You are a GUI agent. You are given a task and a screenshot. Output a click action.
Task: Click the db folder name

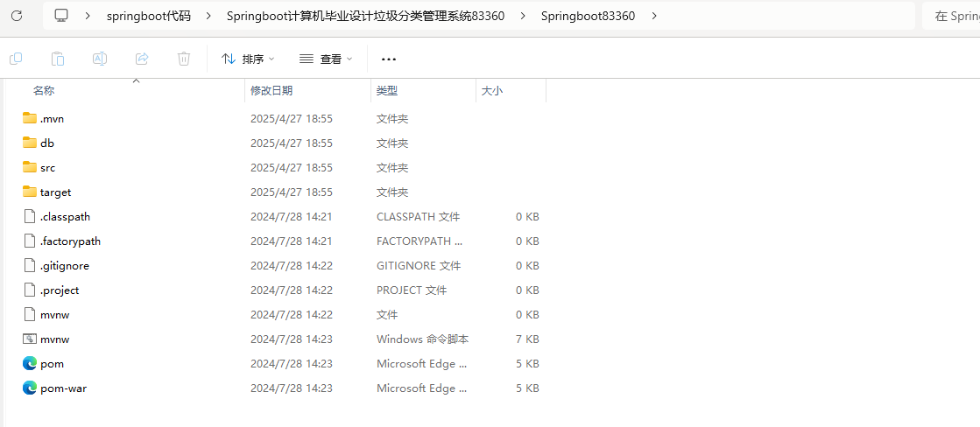(47, 143)
